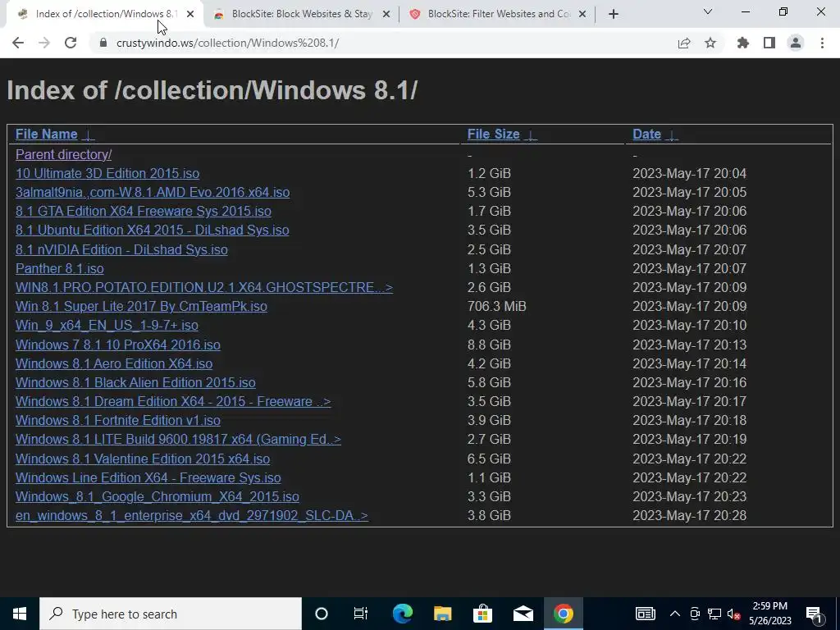Open Cortana circle icon in taskbar

(x=322, y=614)
